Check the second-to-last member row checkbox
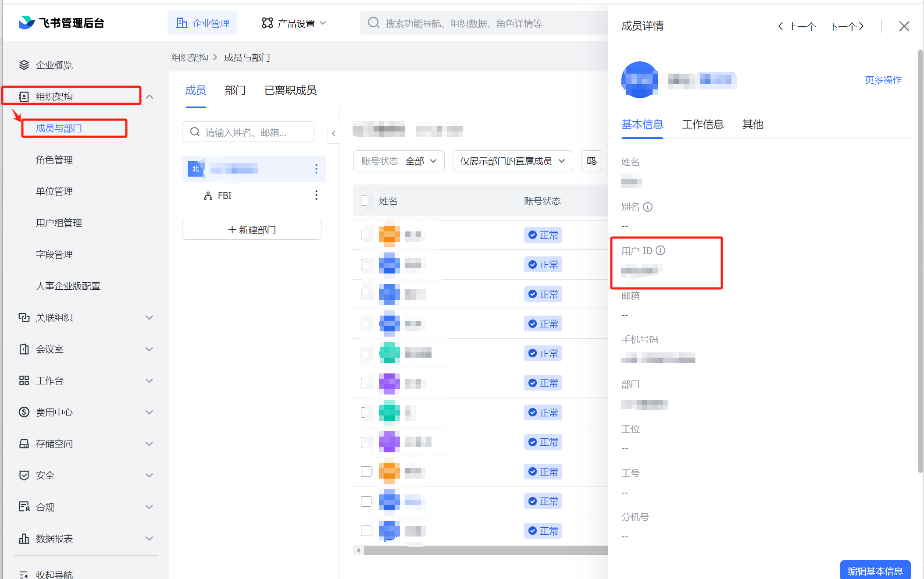The width and height of the screenshot is (924, 579). 366,501
